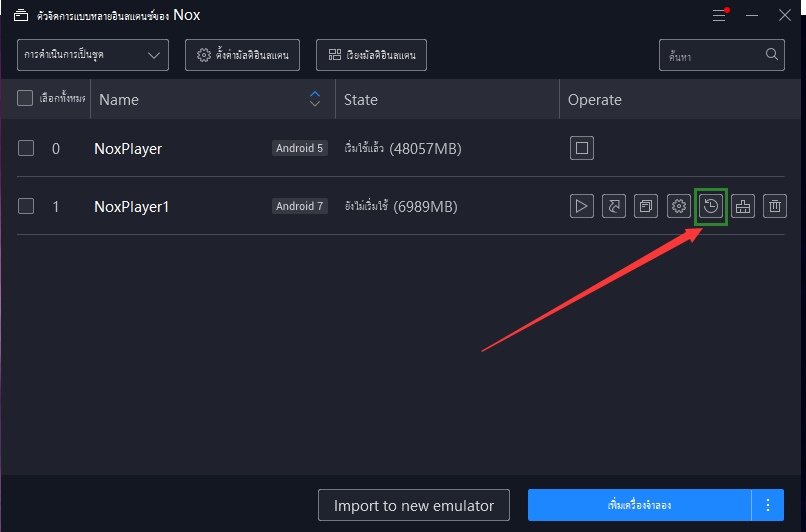The height and width of the screenshot is (532, 806).
Task: Copy the NoxPlayer1 emulator instance
Action: coord(646,207)
